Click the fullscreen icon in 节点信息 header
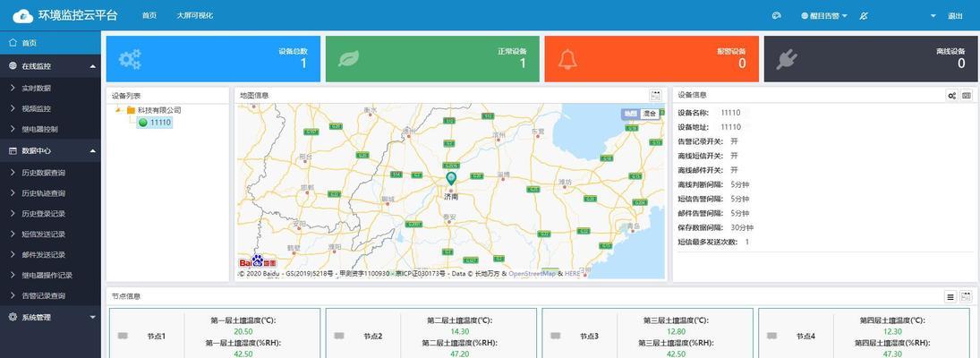 (x=967, y=297)
